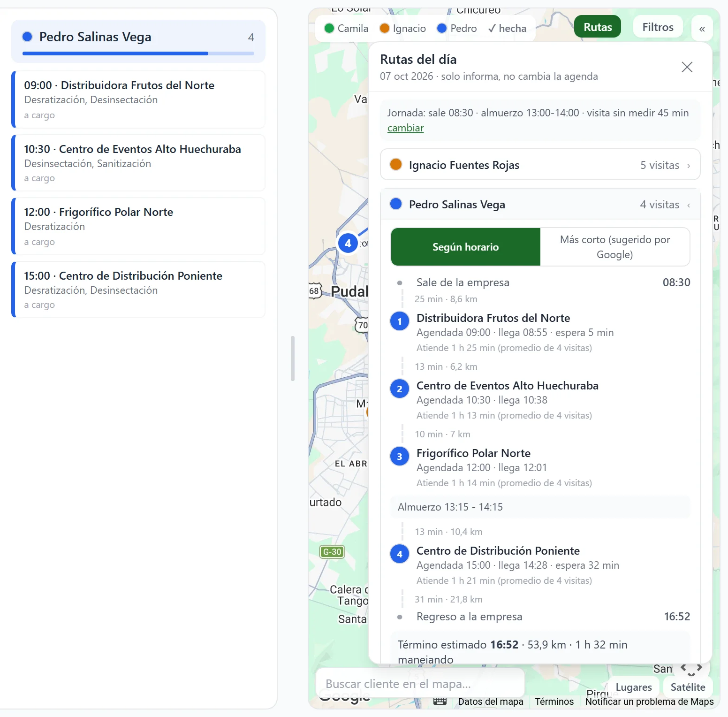The height and width of the screenshot is (717, 728).
Task: Toggle the Ignacio technician in the map legend
Action: [403, 29]
